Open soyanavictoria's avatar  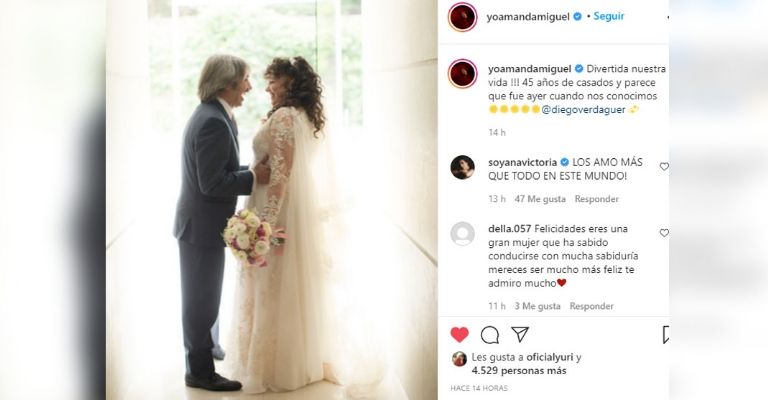click(x=462, y=167)
